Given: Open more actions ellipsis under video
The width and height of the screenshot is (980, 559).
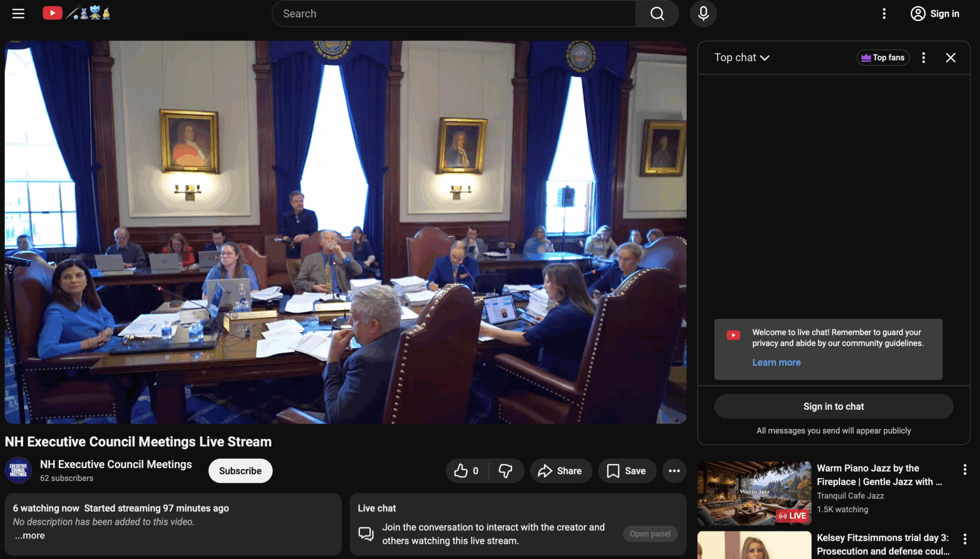Looking at the screenshot, I should tap(674, 471).
